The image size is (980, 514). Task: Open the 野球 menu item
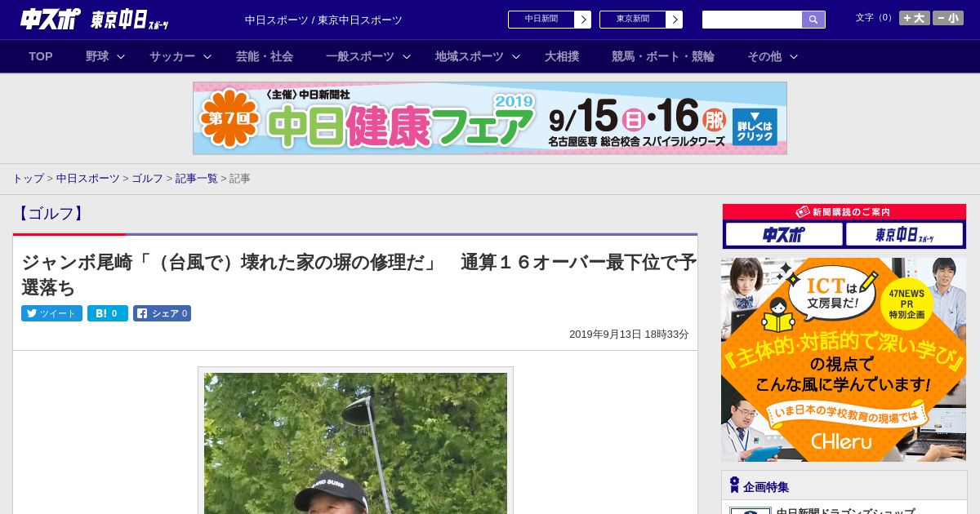click(x=97, y=56)
